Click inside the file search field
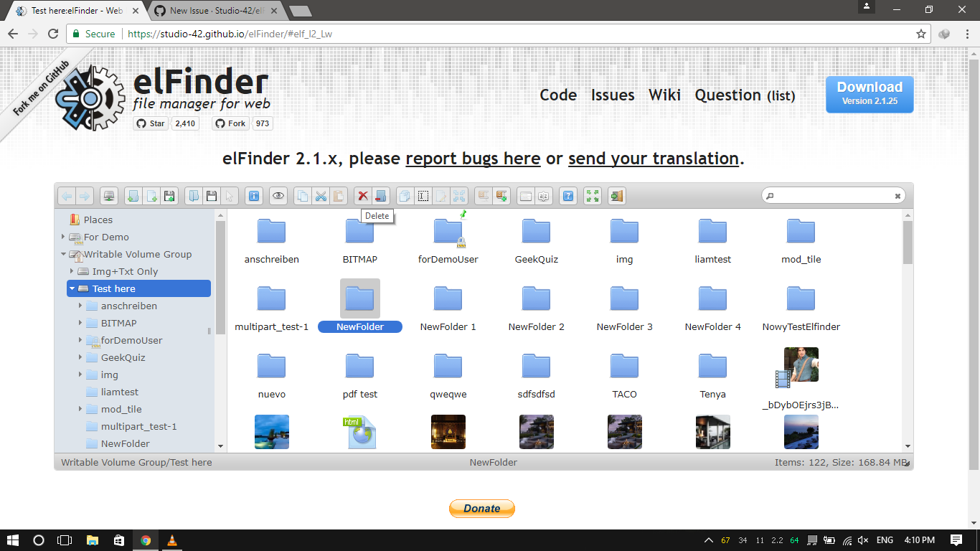The width and height of the screenshot is (980, 551). 832,195
